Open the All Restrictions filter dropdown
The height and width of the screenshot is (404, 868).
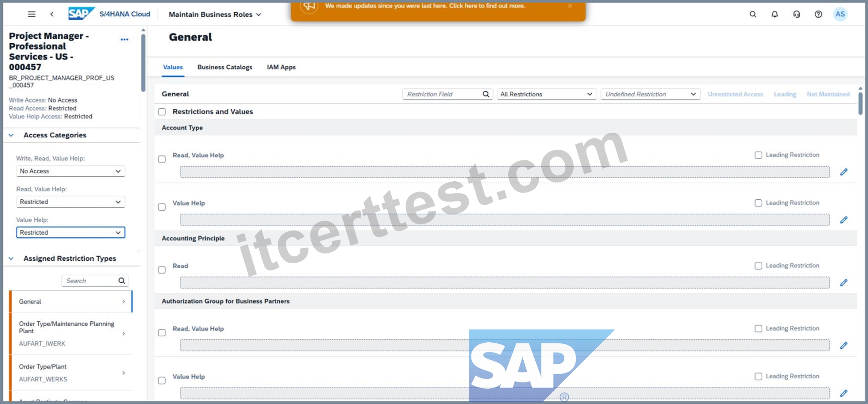point(546,94)
